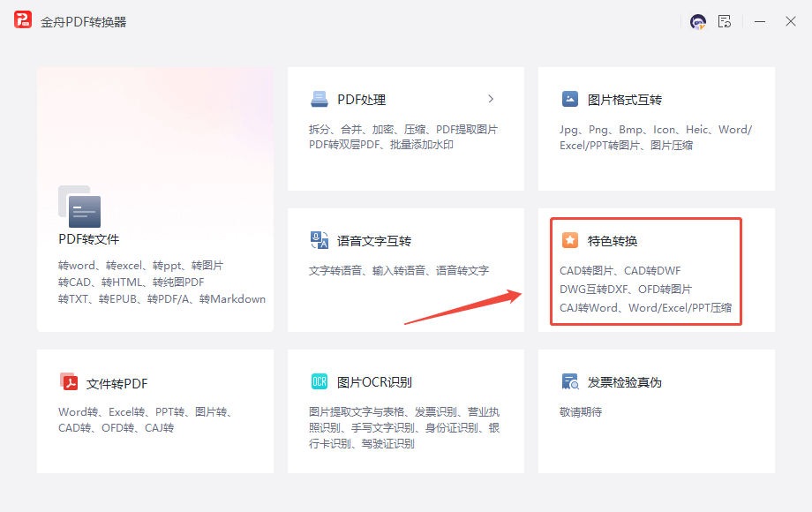Image resolution: width=812 pixels, height=512 pixels.
Task: Click text 拆分、合并、加密、压缩、PDF提取图片
Action: tap(402, 130)
